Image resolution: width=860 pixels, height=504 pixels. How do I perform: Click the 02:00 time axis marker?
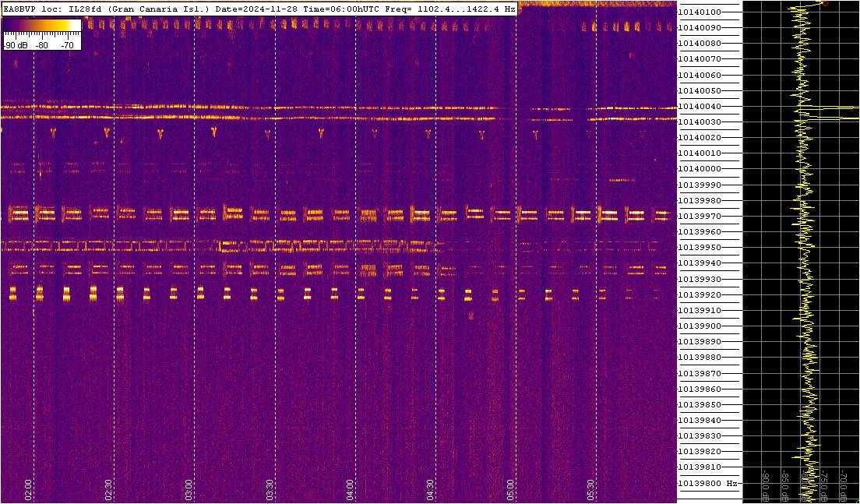[x=29, y=489]
